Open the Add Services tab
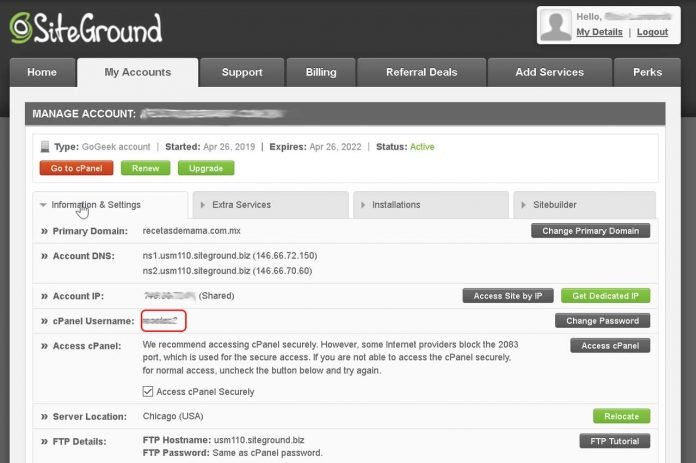 click(550, 72)
